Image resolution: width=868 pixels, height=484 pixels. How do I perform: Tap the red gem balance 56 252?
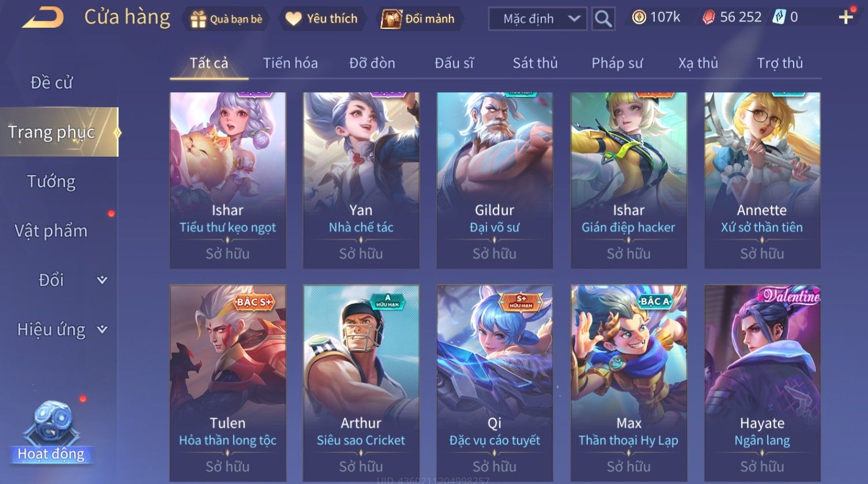pos(731,18)
